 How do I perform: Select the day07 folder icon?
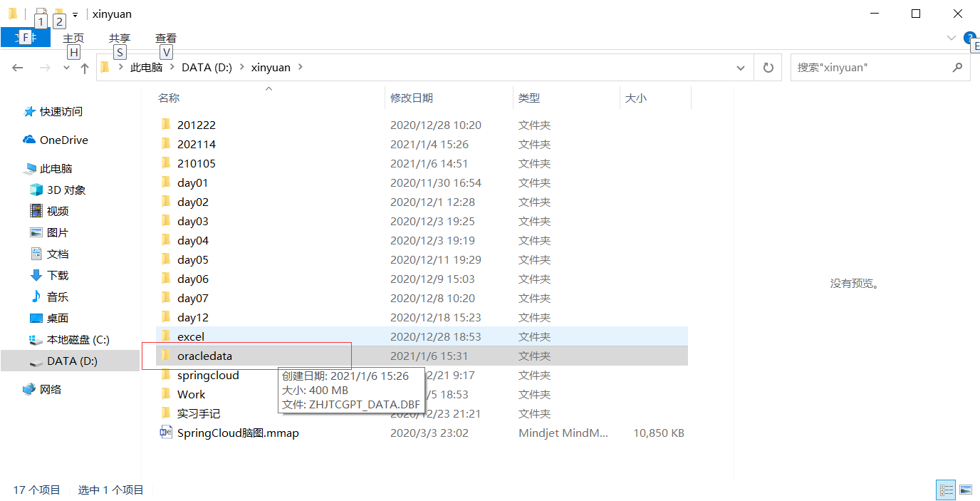point(166,297)
